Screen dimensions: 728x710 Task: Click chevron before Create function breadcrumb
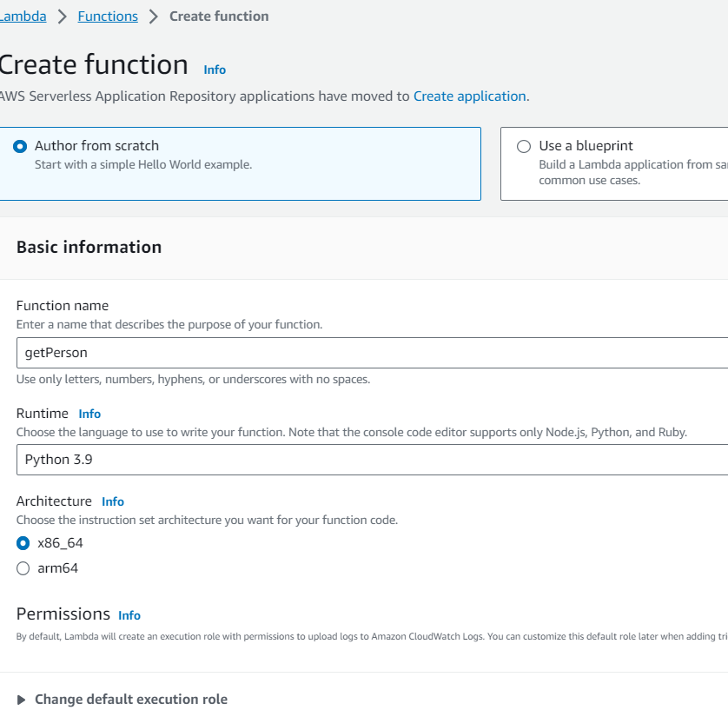click(154, 16)
